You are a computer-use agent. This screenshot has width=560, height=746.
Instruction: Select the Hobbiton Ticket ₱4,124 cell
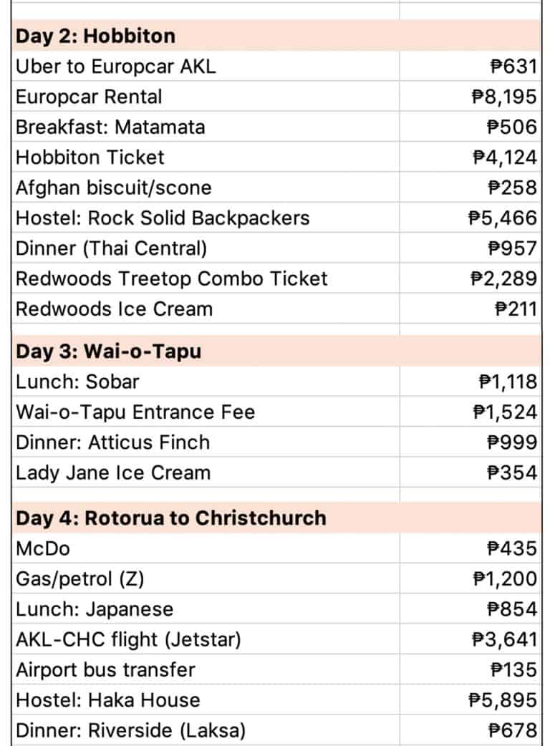pos(504,158)
